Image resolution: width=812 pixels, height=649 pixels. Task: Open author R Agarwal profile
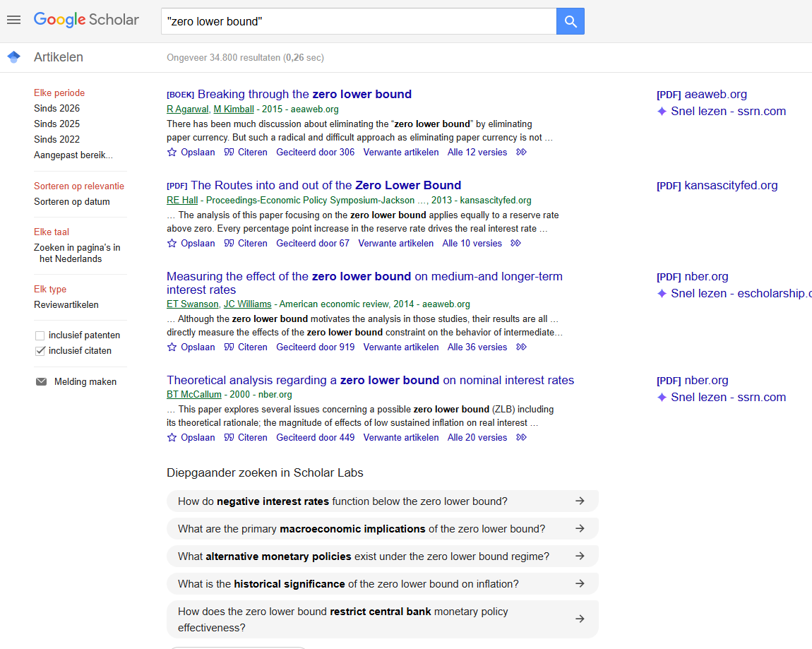coord(187,109)
